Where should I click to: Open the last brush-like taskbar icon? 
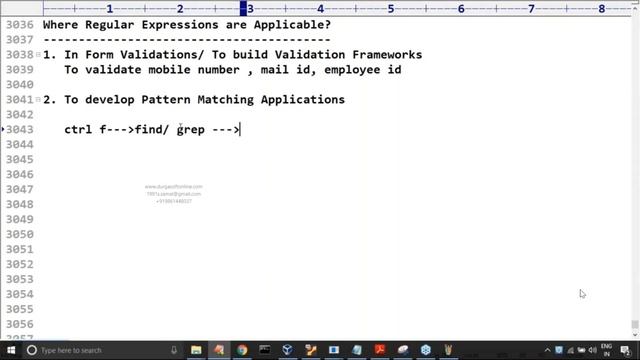[x=448, y=350]
